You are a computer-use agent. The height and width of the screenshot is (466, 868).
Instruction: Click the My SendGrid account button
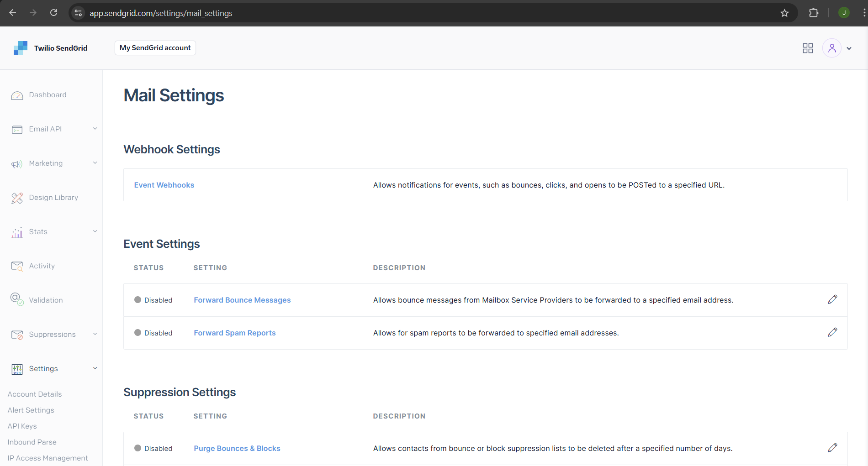(155, 48)
